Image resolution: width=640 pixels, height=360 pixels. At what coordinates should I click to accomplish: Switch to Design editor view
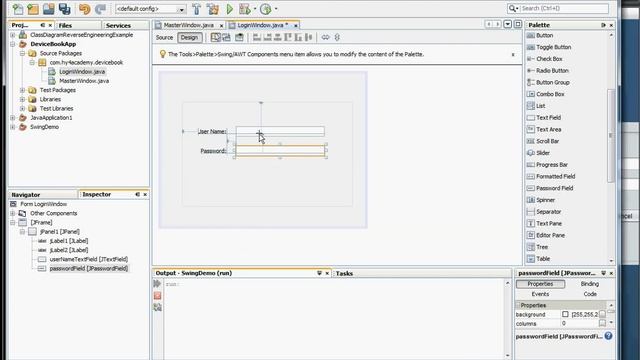189,38
